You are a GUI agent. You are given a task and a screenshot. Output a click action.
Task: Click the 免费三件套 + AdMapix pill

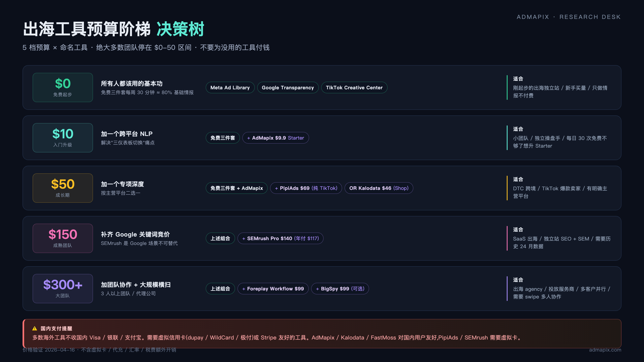(x=236, y=188)
